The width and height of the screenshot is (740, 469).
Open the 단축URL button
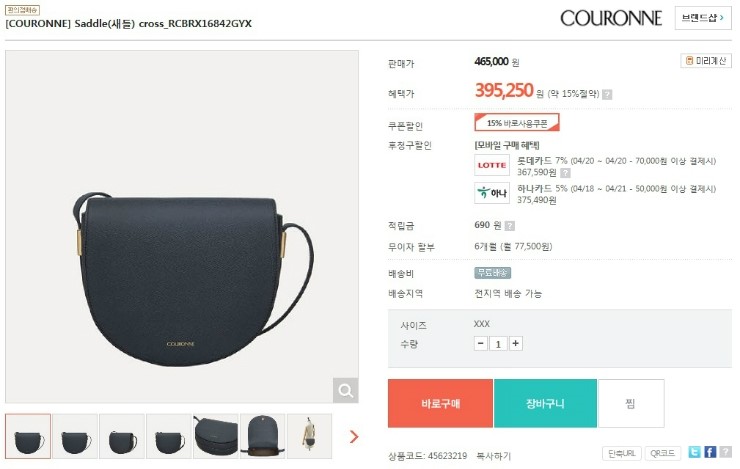[622, 453]
